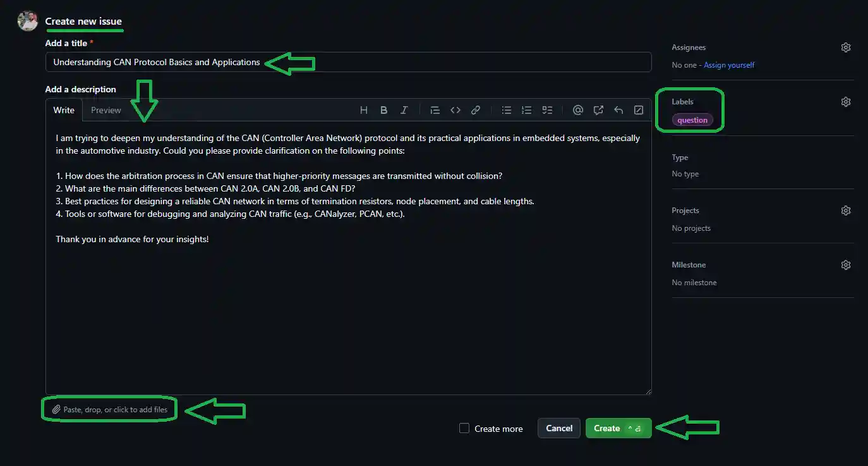Image resolution: width=868 pixels, height=466 pixels.
Task: Insert code formatting with the angle-brackets icon
Action: tap(455, 110)
